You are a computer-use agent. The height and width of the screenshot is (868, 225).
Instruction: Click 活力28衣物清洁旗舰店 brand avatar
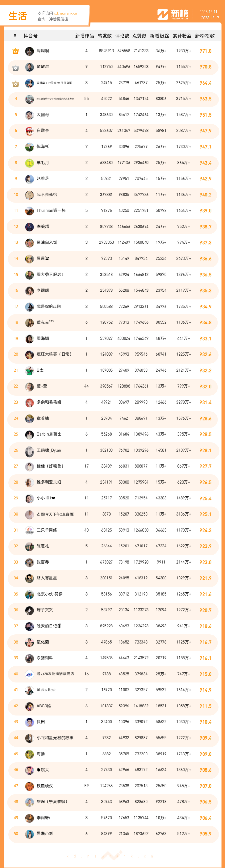[x=30, y=674]
